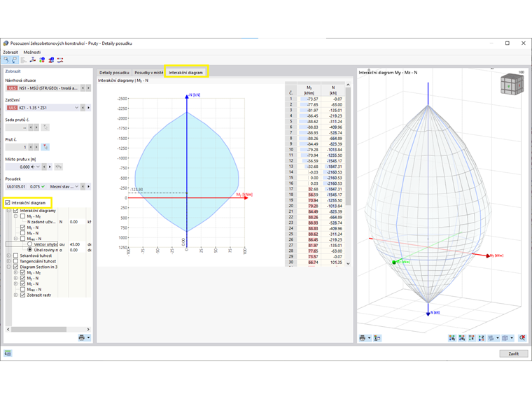Go to next Místo prutu position arrow
Image resolution: width=532 pixels, height=399 pixels.
pos(50,167)
